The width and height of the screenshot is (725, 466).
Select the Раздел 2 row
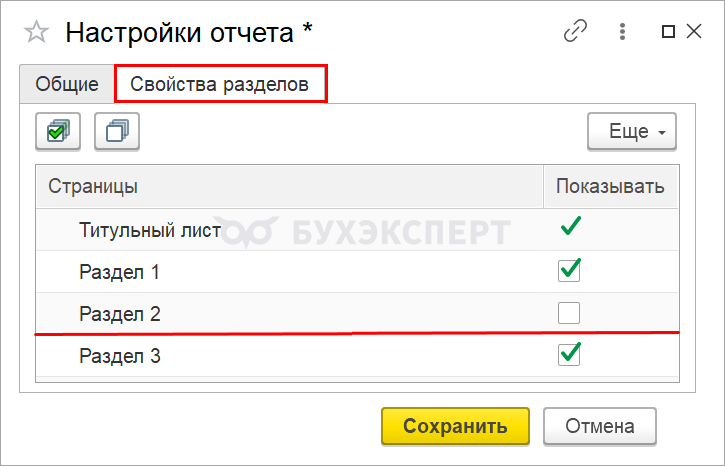click(120, 314)
